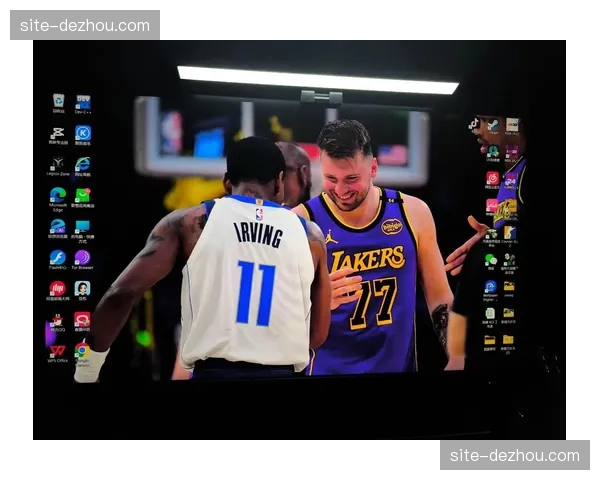Open the Internet Explorer style browser icon
This screenshot has width=600, height=480.
coord(82,164)
